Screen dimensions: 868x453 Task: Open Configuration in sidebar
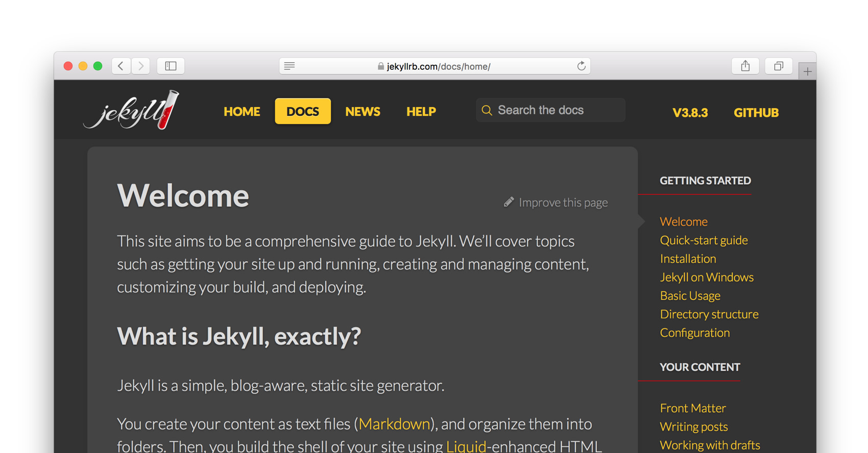(x=694, y=333)
